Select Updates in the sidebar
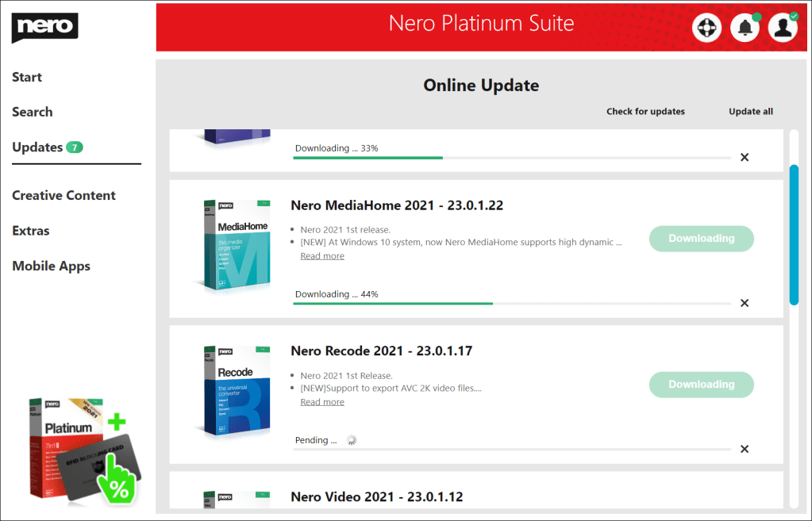The image size is (812, 521). (x=37, y=147)
